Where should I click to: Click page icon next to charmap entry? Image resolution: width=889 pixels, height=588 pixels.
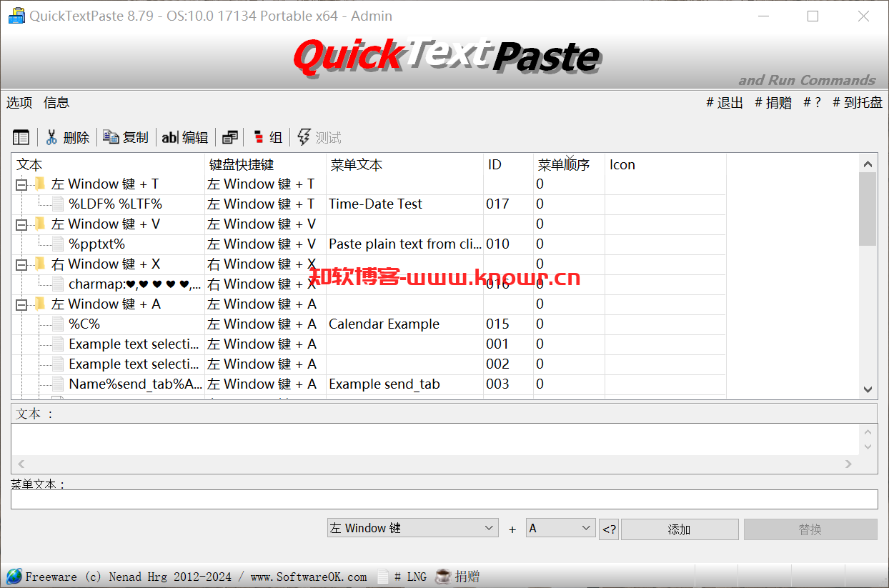[58, 284]
